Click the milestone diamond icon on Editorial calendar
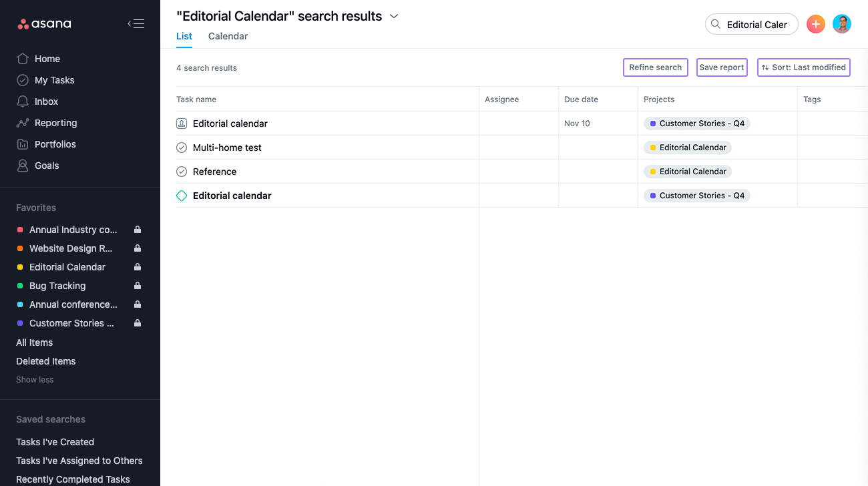Viewport: 868px width, 486px height. pos(182,196)
